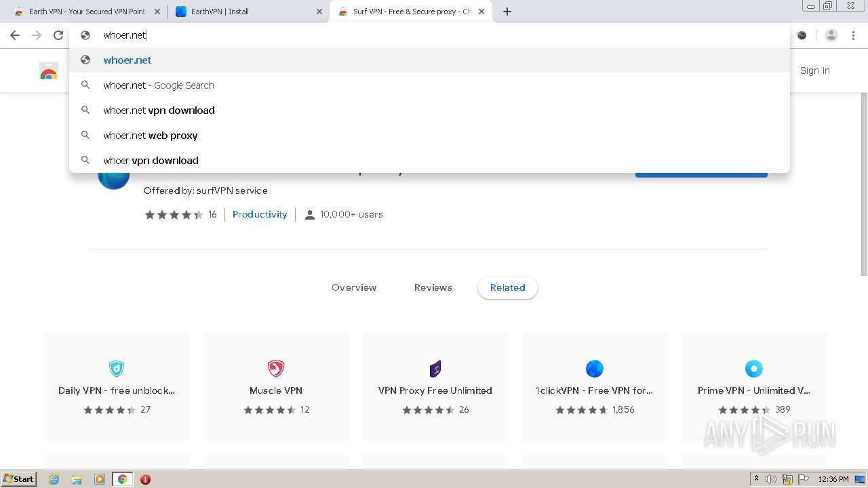Click the browser back arrow

[x=15, y=35]
